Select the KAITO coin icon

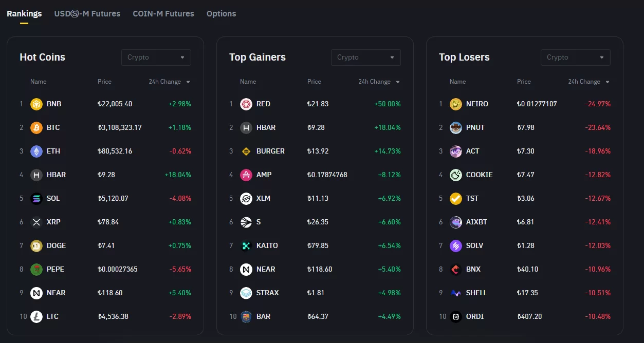click(246, 246)
